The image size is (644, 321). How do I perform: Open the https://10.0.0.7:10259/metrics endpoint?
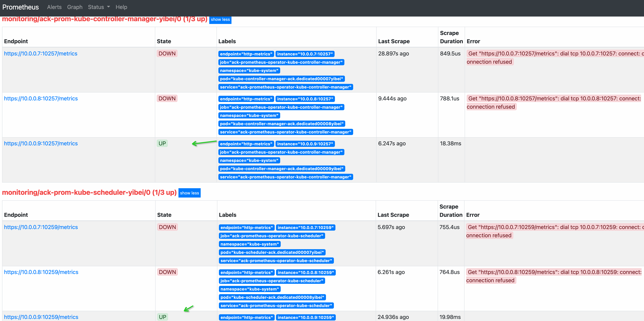click(41, 227)
